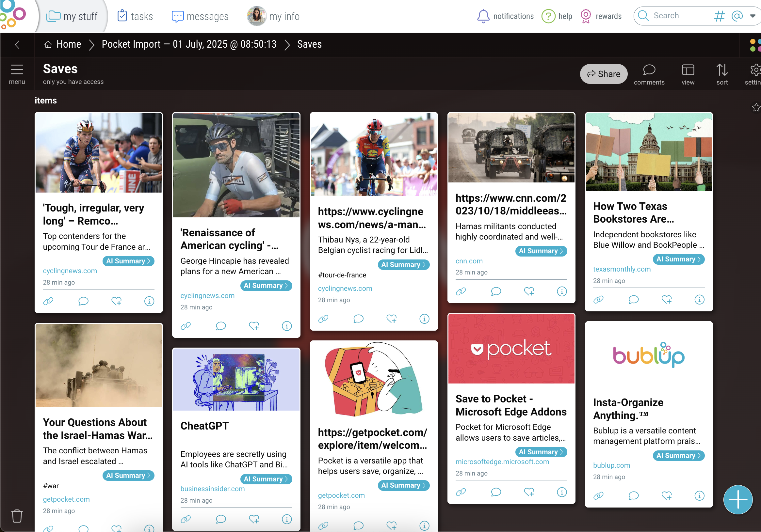Click the @ mention search icon

tap(737, 16)
